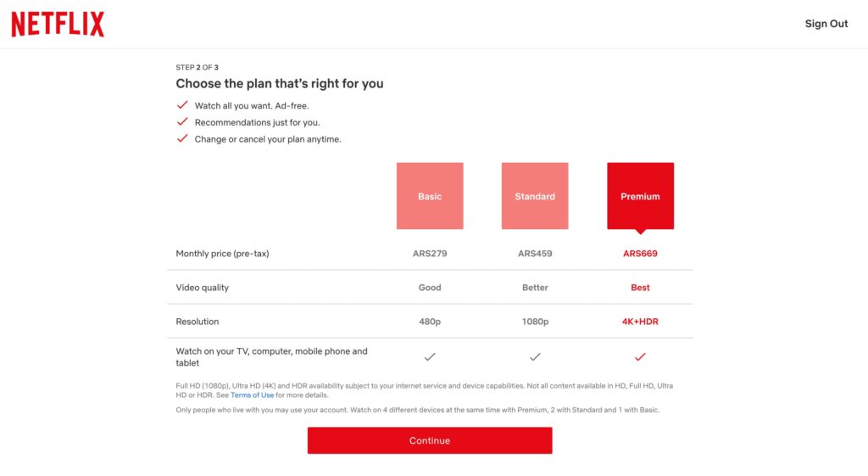Image resolution: width=868 pixels, height=476 pixels.
Task: Click the 'Recommendations just for you.' text
Action: pos(258,122)
